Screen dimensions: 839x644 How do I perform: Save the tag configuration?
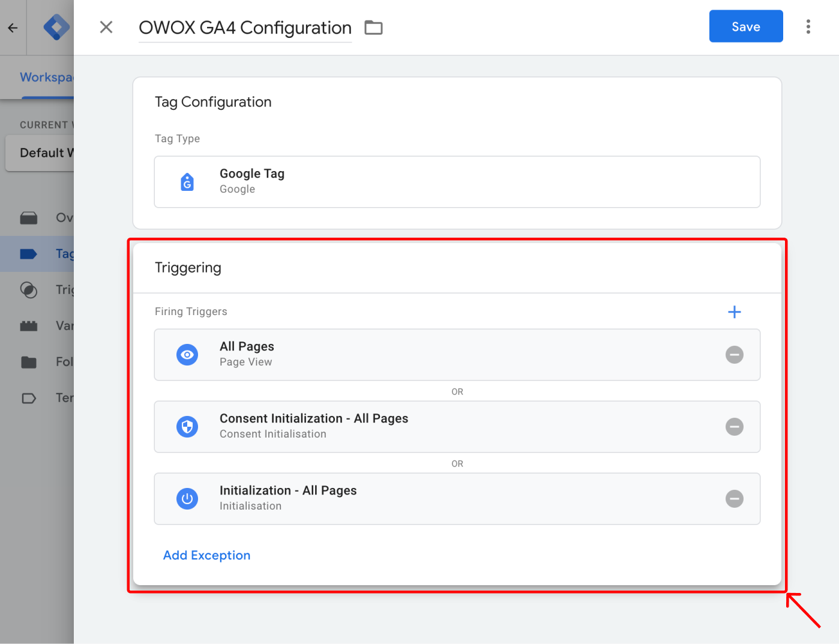tap(746, 26)
